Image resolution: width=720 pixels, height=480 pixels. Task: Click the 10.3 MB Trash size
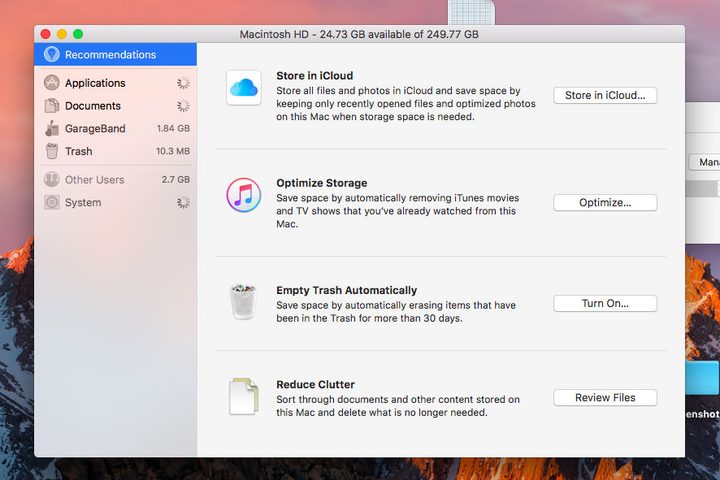point(173,151)
